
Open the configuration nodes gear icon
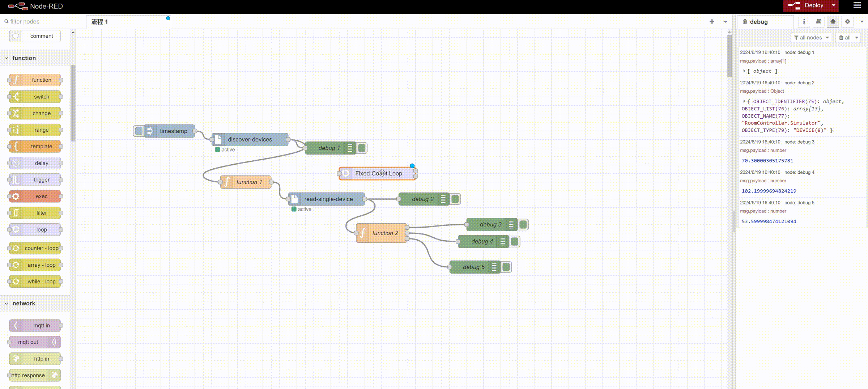pyautogui.click(x=847, y=22)
